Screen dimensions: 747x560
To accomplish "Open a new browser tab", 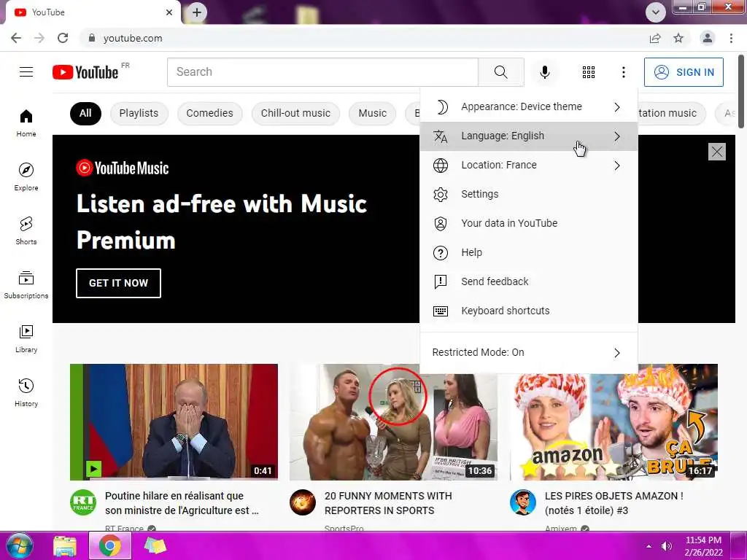I will 197,12.
